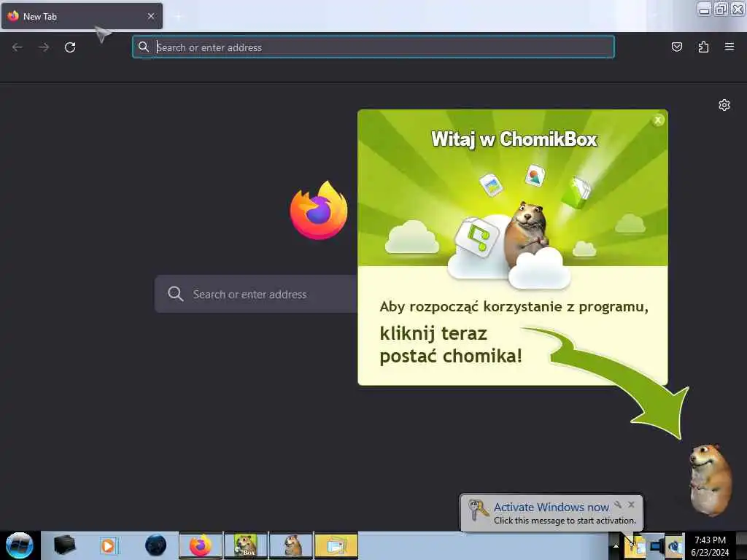Open the hamster taskbar button
Image resolution: width=747 pixels, height=560 pixels.
(291, 545)
